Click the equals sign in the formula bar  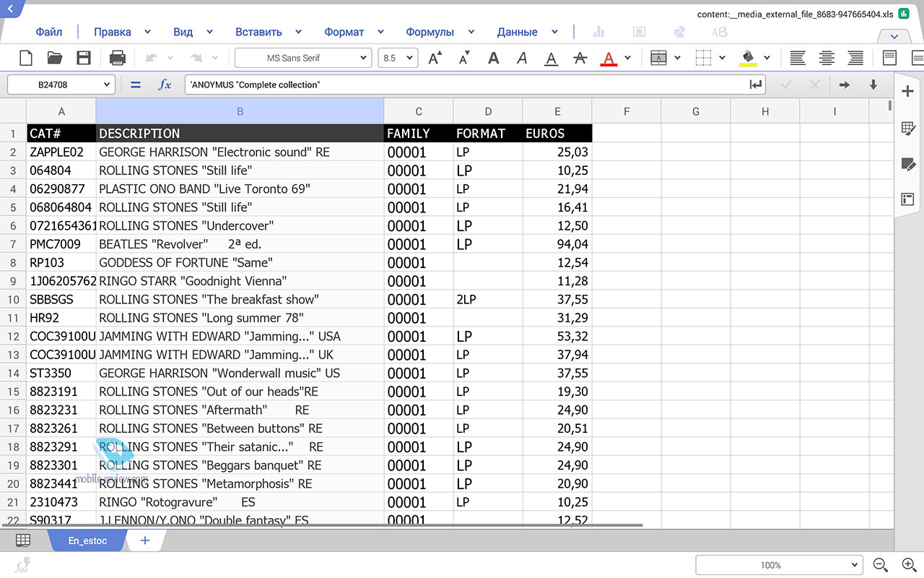[136, 85]
